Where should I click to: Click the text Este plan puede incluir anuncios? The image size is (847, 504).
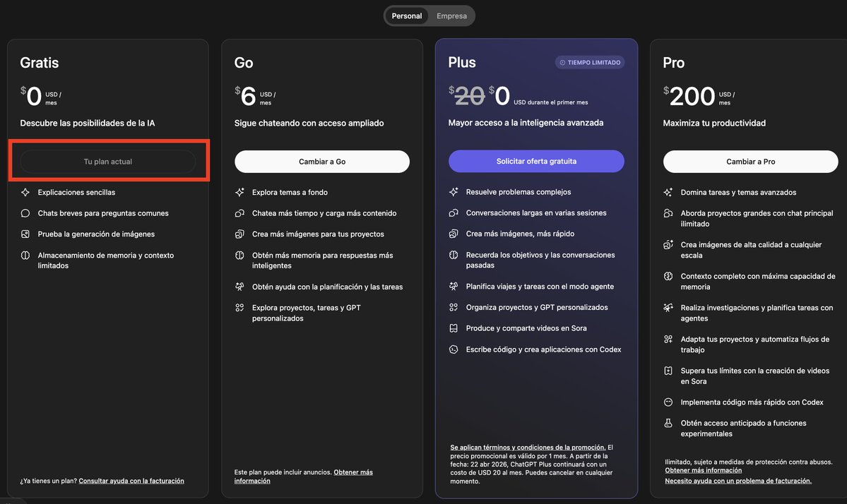tap(283, 472)
